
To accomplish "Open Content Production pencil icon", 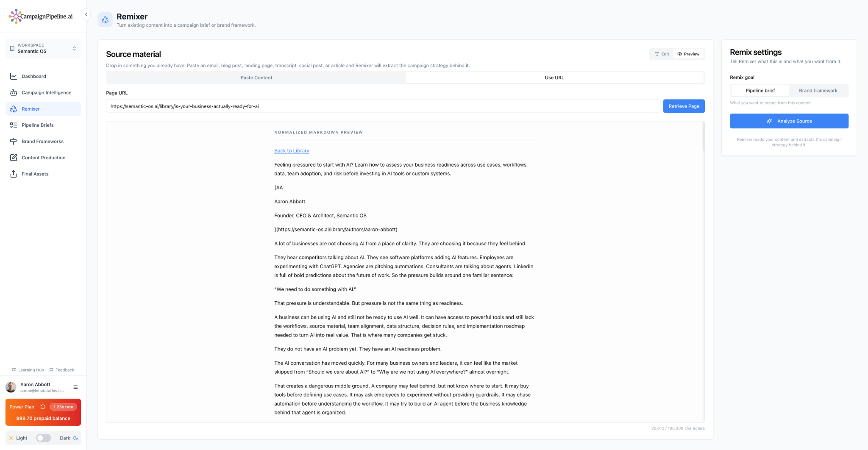I will click(x=14, y=158).
